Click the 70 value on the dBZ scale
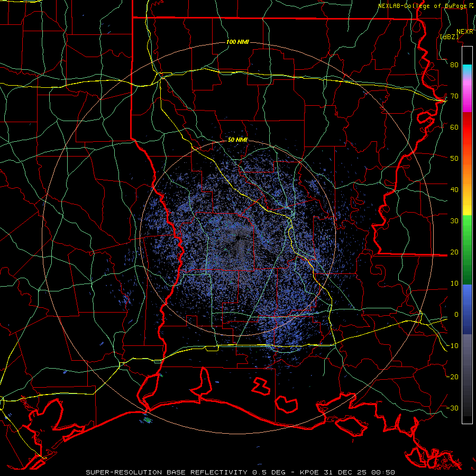The image size is (476, 476). pos(454,96)
